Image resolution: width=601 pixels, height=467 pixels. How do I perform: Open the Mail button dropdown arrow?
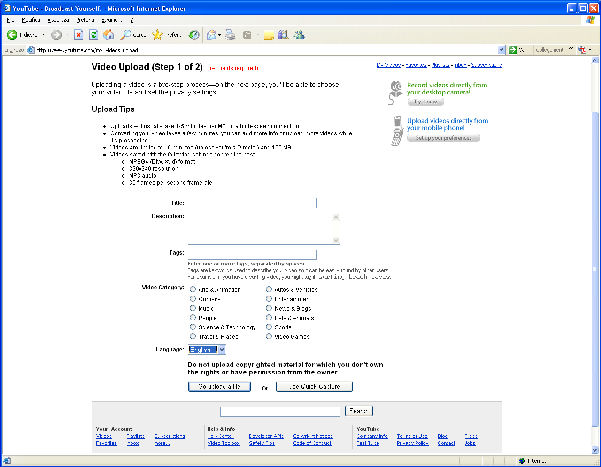pos(219,35)
